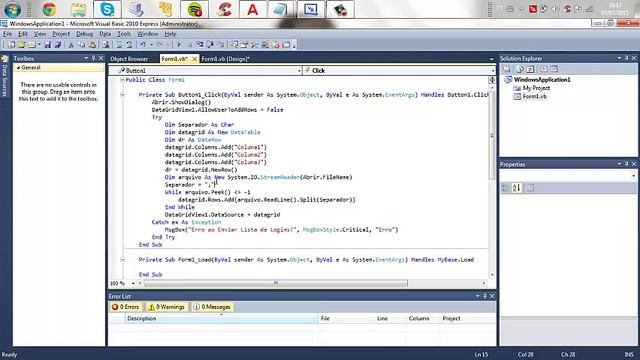Open CCleaner from the taskbar

click(224, 9)
